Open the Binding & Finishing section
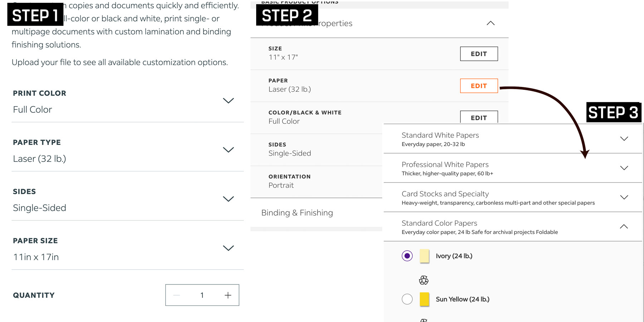The width and height of the screenshot is (644, 322). (x=297, y=213)
